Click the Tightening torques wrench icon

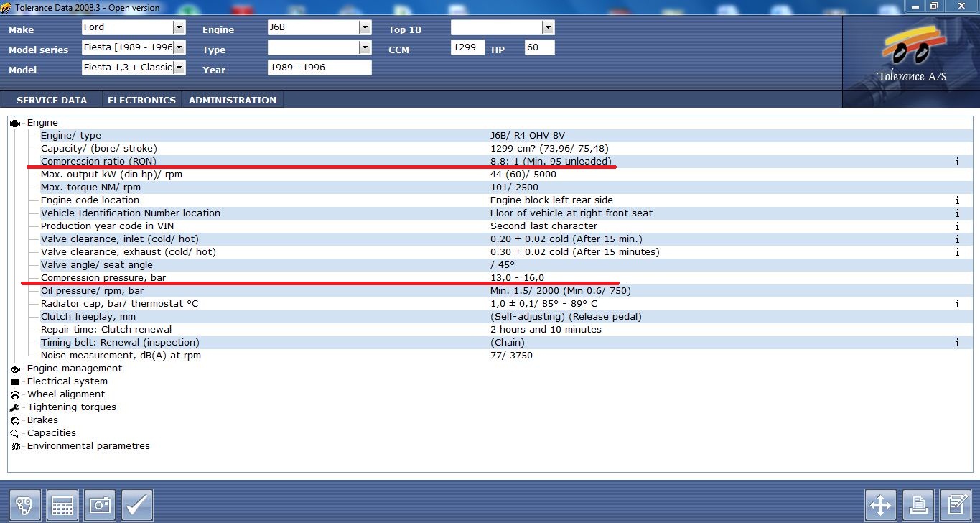(15, 407)
